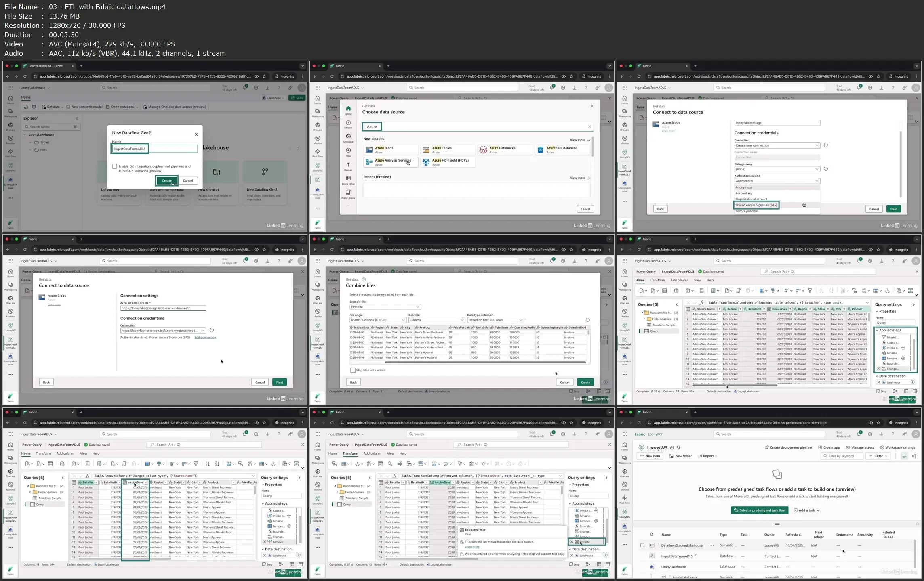Open Data type detection dropdown
924x581 pixels.
point(495,320)
